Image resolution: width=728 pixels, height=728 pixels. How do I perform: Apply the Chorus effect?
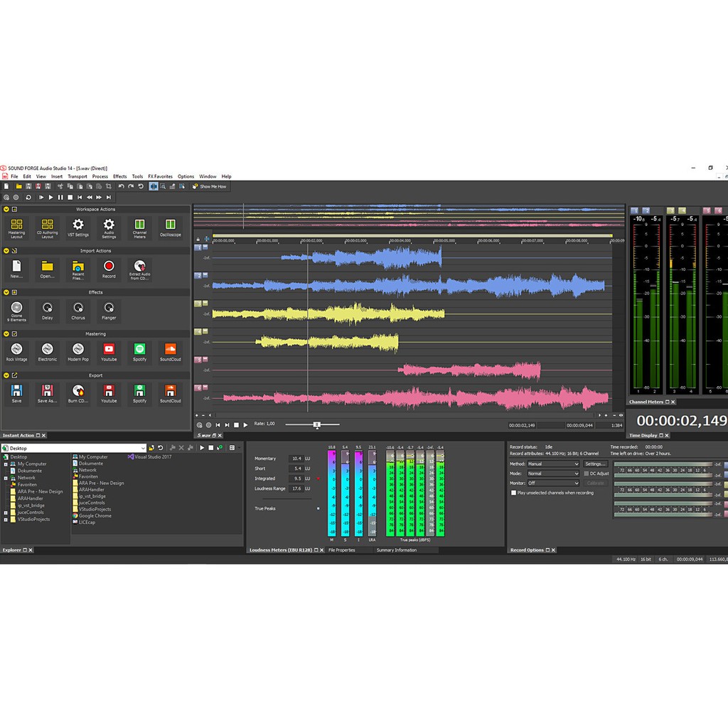click(x=77, y=310)
